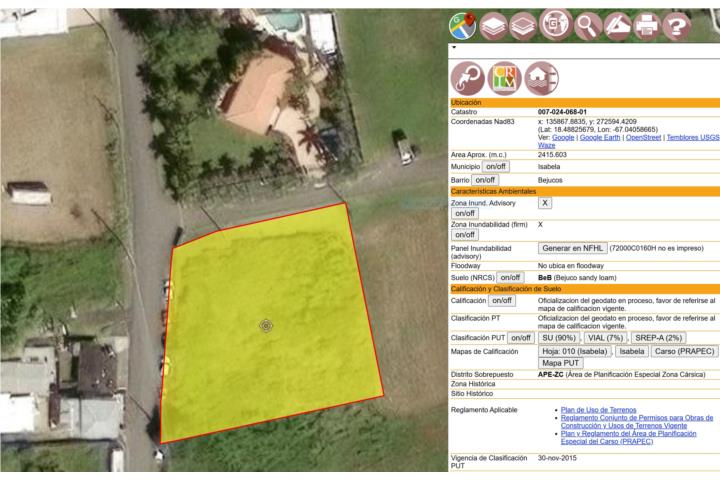Click the globe G basemap icon

[x=555, y=24]
